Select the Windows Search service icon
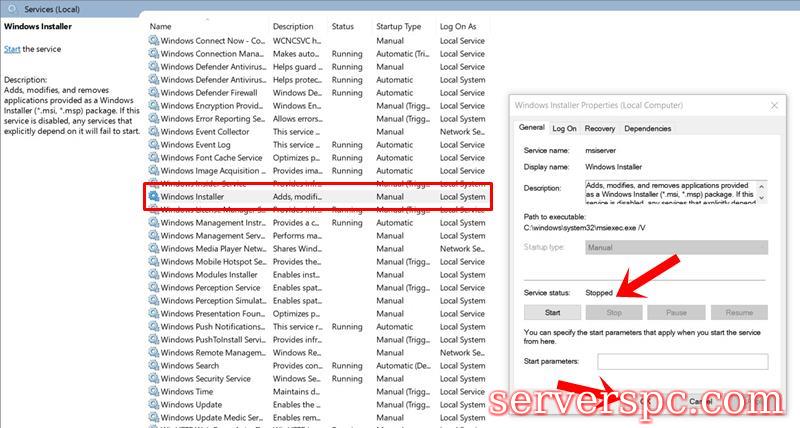The width and height of the screenshot is (800, 428). click(x=154, y=366)
